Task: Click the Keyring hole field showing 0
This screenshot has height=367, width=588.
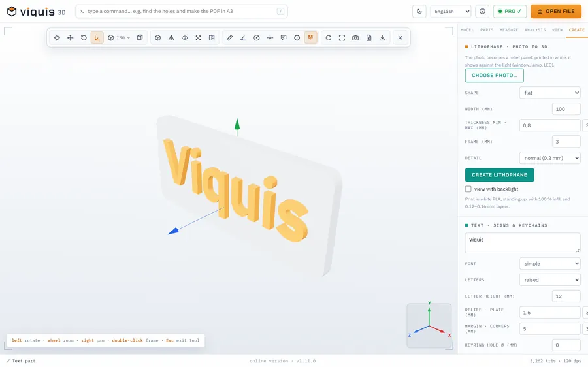Action: tap(566, 345)
